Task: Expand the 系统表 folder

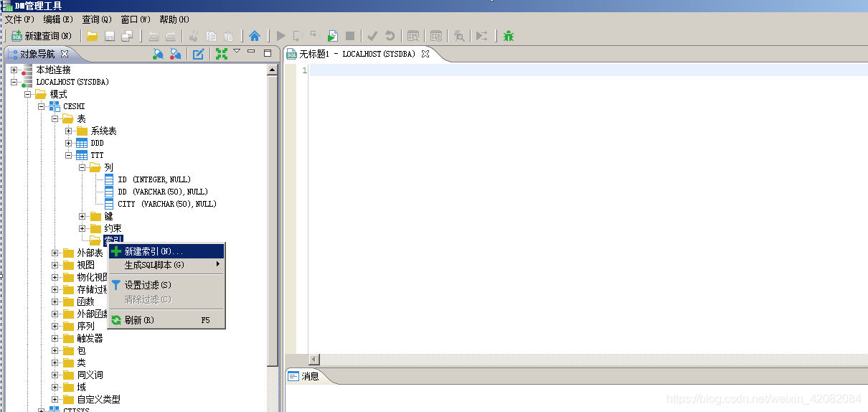Action: point(69,131)
